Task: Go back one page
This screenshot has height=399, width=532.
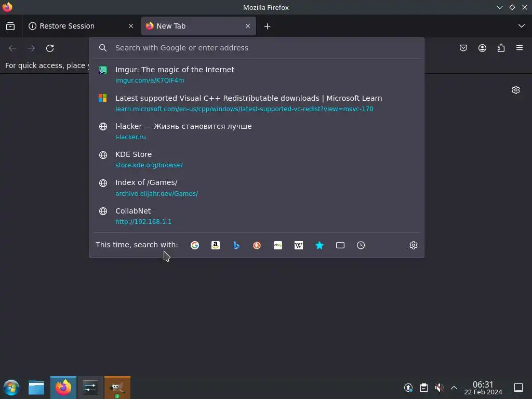Action: tap(12, 48)
